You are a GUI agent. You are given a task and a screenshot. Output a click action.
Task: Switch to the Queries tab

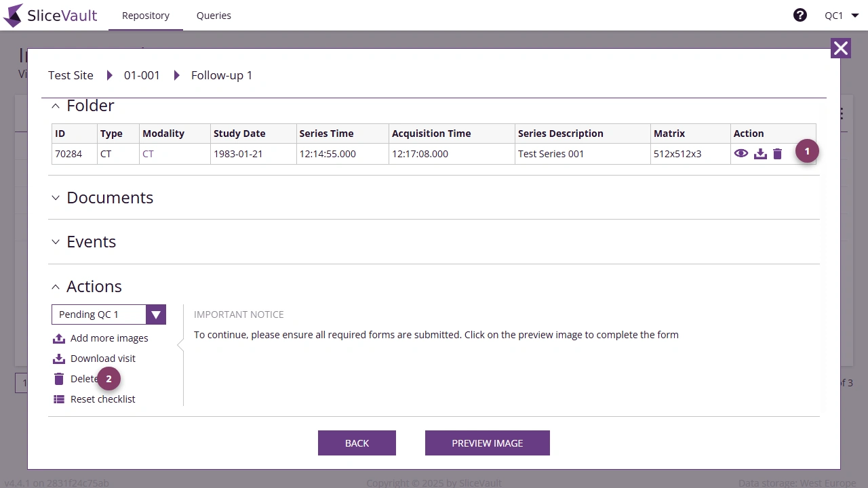pyautogui.click(x=214, y=15)
